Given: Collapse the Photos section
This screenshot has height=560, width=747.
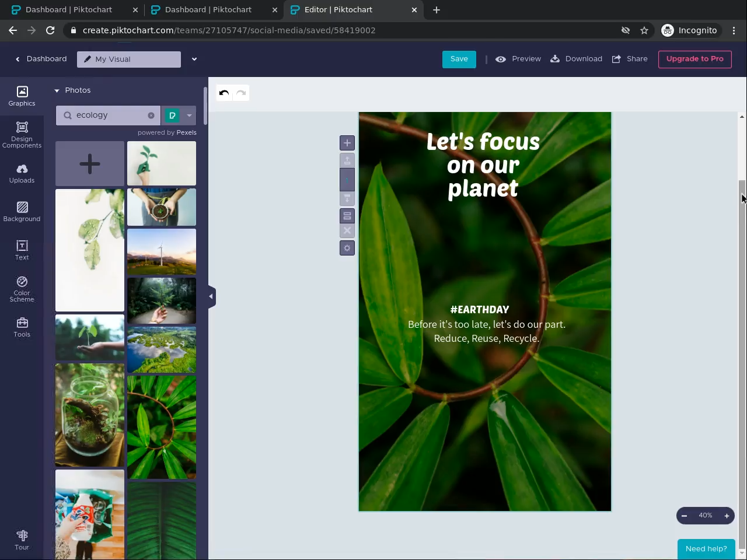Looking at the screenshot, I should click(57, 90).
